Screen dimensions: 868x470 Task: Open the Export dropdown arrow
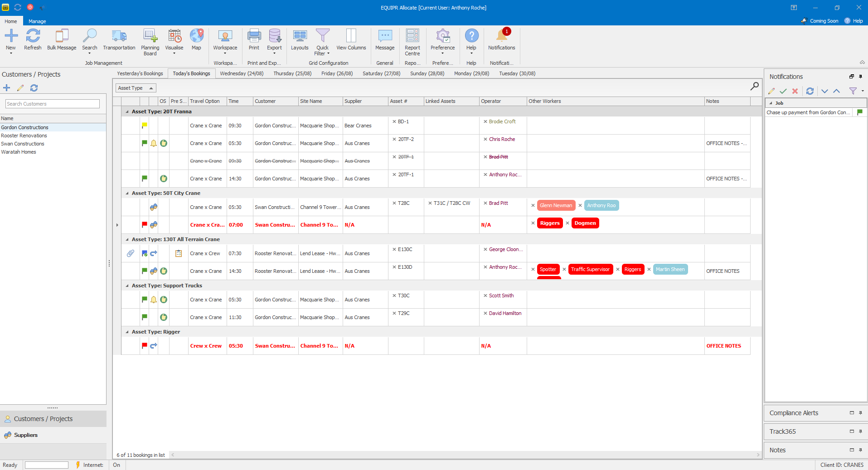click(274, 53)
